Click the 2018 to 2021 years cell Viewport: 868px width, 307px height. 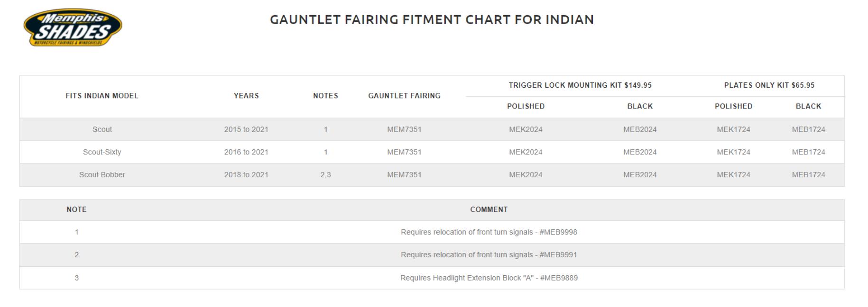(246, 175)
